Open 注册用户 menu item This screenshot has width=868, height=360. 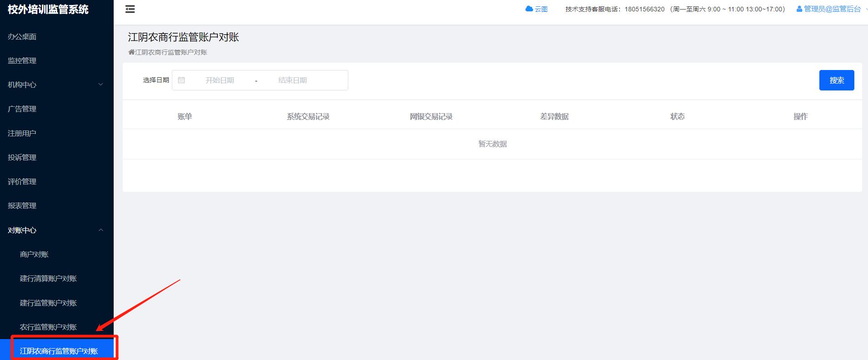22,133
